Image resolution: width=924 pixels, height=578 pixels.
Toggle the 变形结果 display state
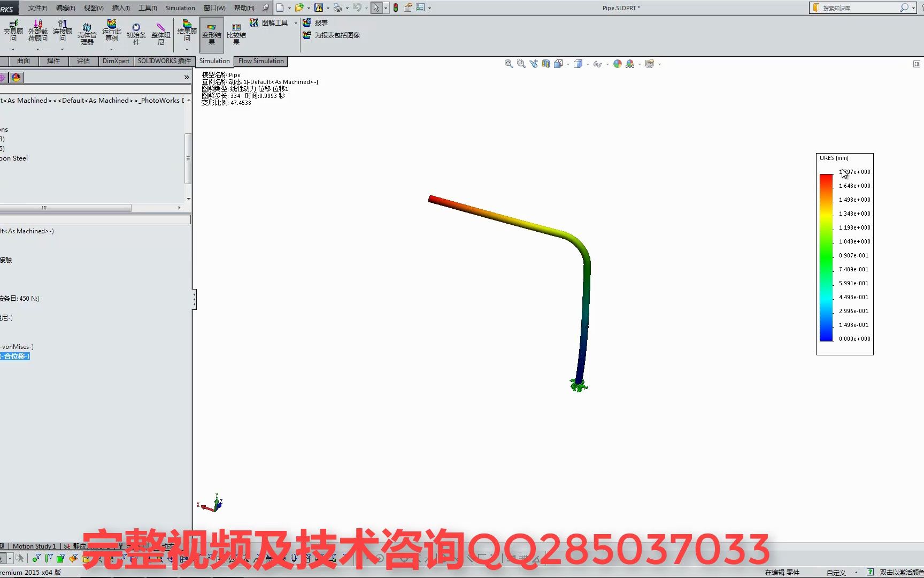pyautogui.click(x=211, y=32)
